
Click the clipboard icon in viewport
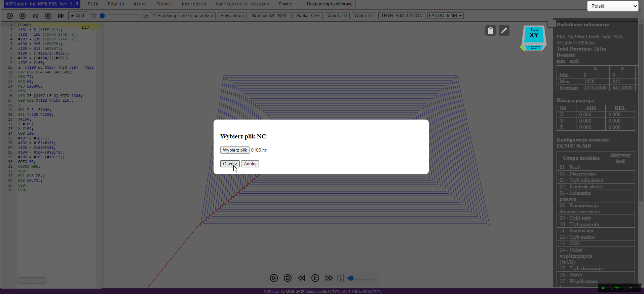(491, 31)
